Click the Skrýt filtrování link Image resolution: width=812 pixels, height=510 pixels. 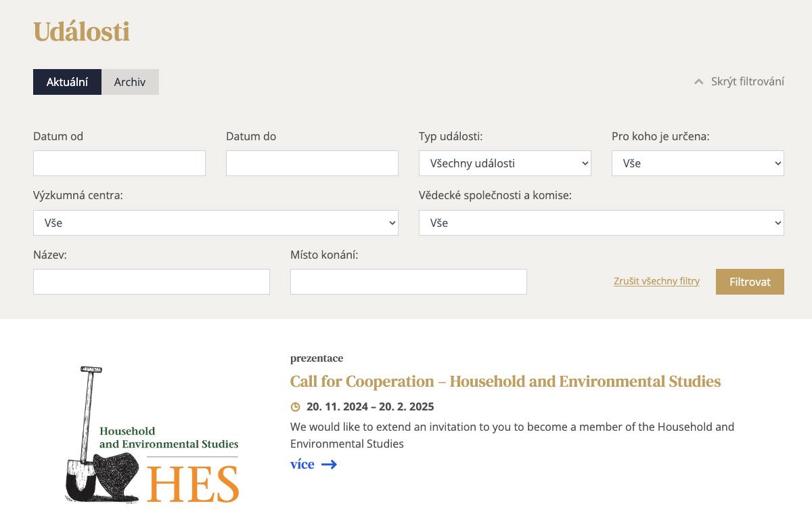747,82
